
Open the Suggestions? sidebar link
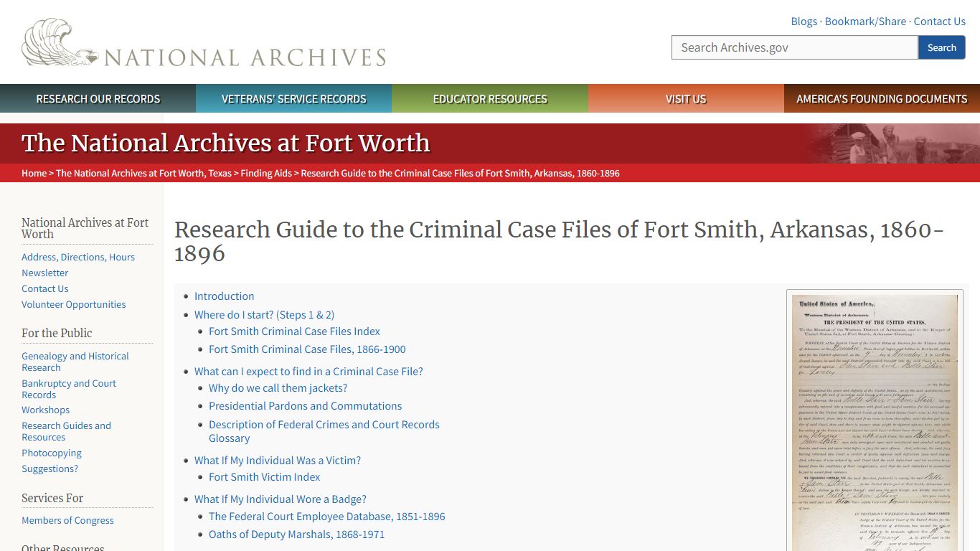50,468
